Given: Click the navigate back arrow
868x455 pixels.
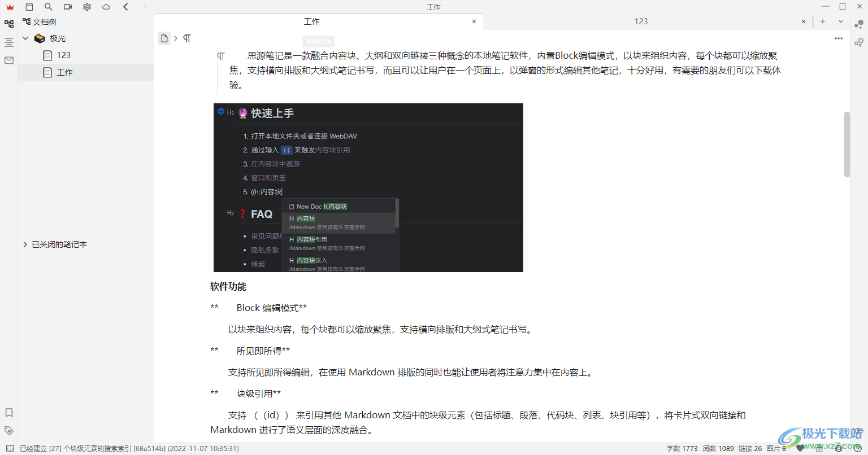Looking at the screenshot, I should [x=125, y=7].
